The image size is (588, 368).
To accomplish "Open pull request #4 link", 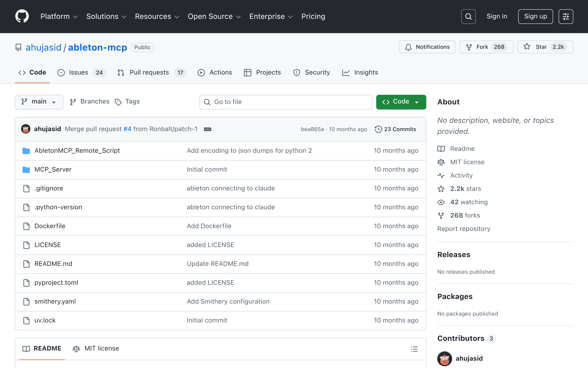I will (127, 129).
